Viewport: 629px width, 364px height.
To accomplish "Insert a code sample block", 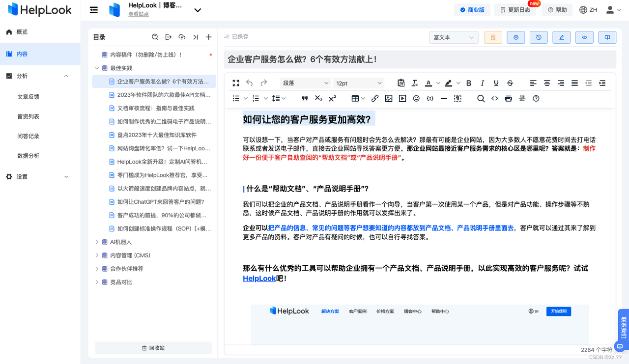I will pos(430,99).
